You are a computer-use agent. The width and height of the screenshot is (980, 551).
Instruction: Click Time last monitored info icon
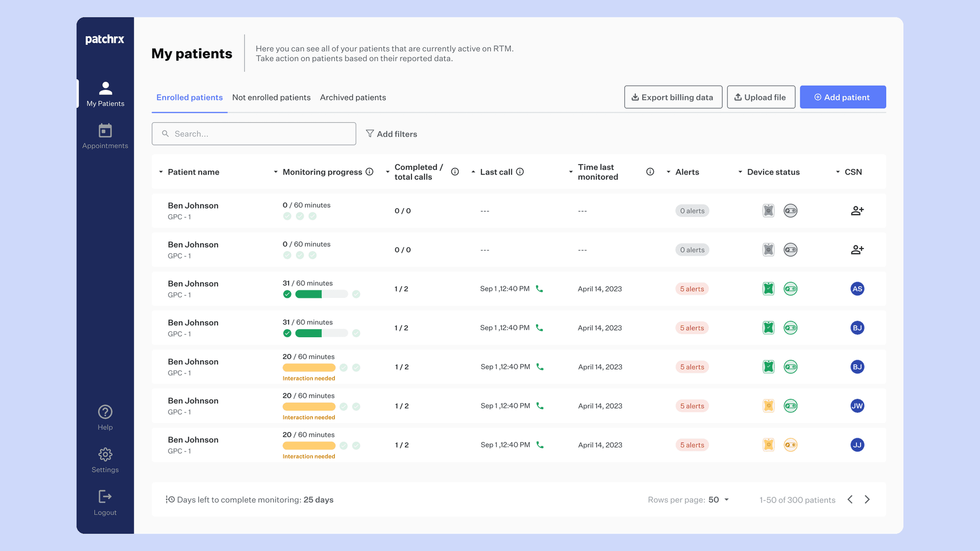650,172
